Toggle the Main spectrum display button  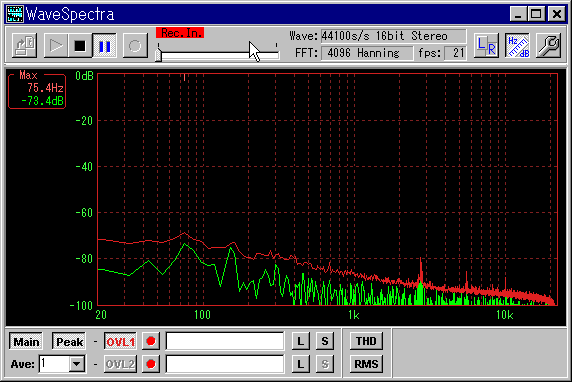(x=26, y=342)
